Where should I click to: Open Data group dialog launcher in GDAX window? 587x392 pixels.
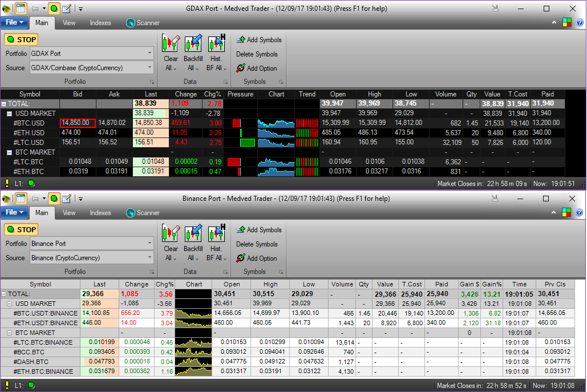point(226,82)
